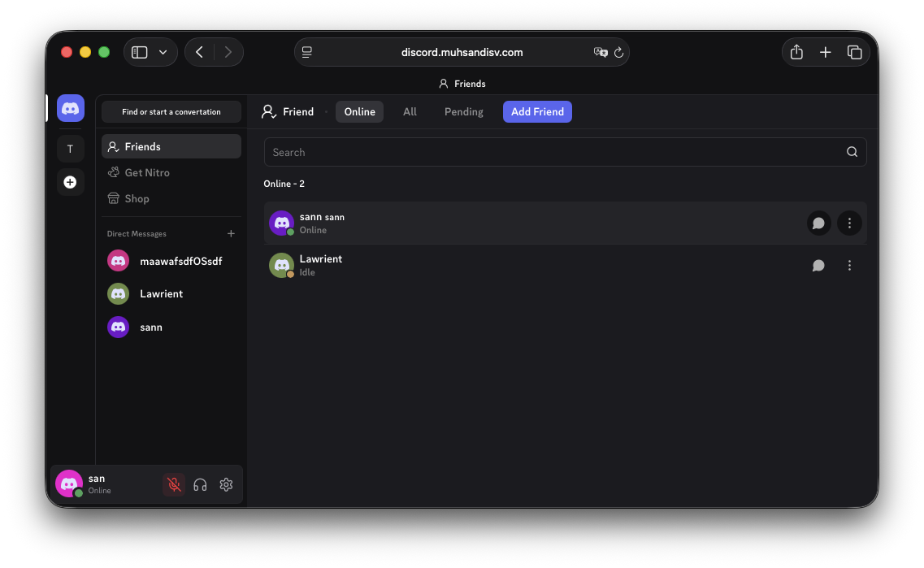Screen dimensions: 924x568
Task: Switch to the T server icon
Action: click(x=70, y=148)
